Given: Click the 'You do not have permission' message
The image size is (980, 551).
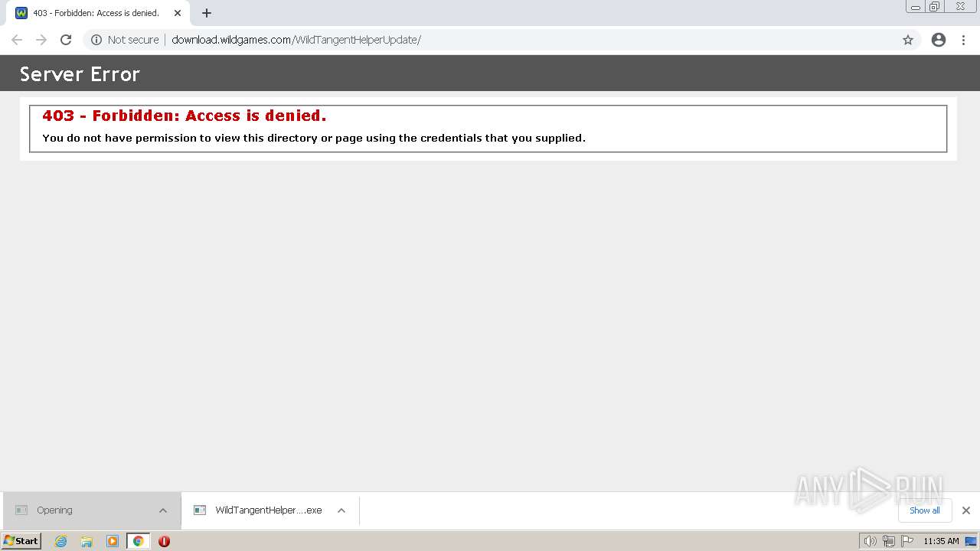Looking at the screenshot, I should coord(314,139).
